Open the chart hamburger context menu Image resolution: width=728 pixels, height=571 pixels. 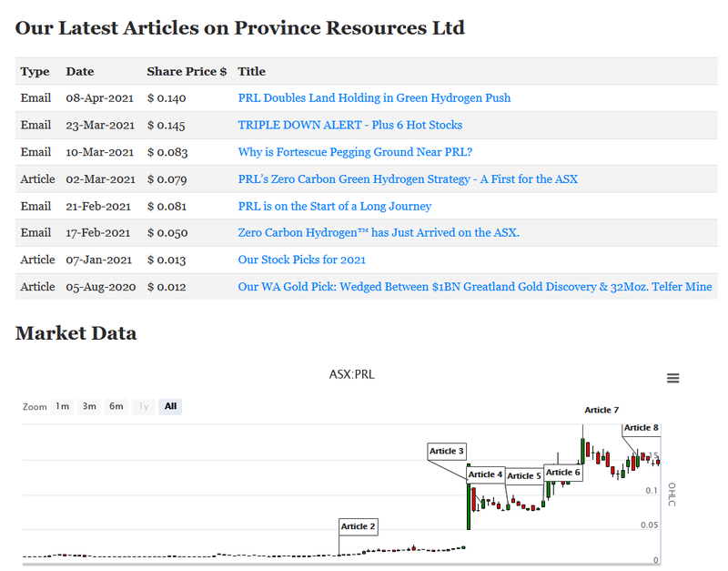click(x=672, y=378)
